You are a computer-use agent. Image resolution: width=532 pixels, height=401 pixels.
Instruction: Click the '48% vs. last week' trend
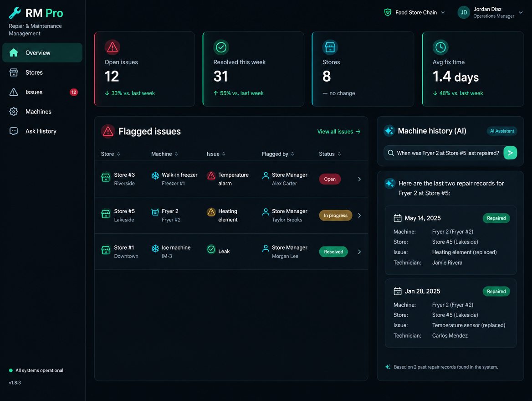(x=458, y=93)
